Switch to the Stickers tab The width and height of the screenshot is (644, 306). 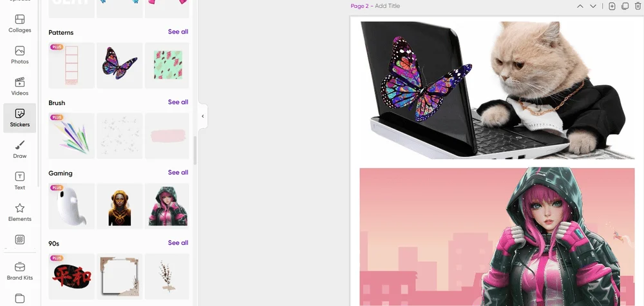click(x=20, y=118)
